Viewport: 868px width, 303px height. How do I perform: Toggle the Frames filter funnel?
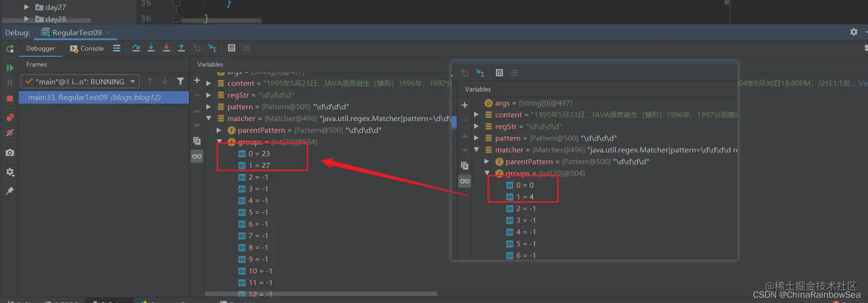pyautogui.click(x=180, y=81)
